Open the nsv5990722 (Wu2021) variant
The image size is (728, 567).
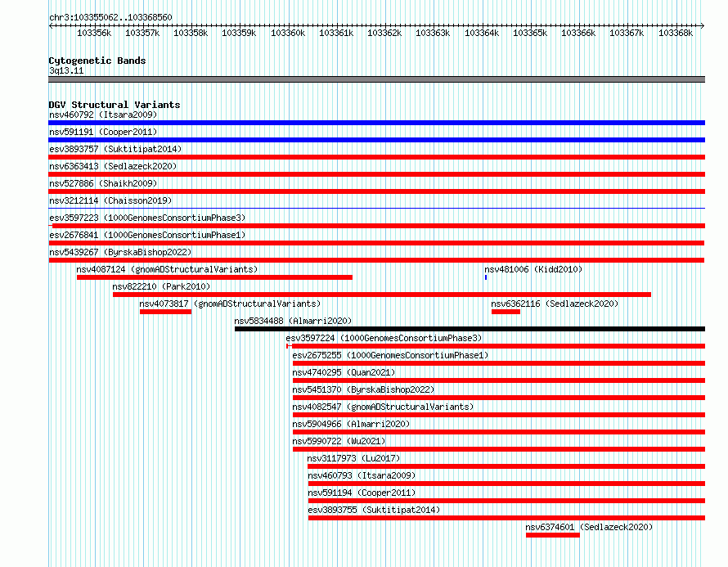339,441
